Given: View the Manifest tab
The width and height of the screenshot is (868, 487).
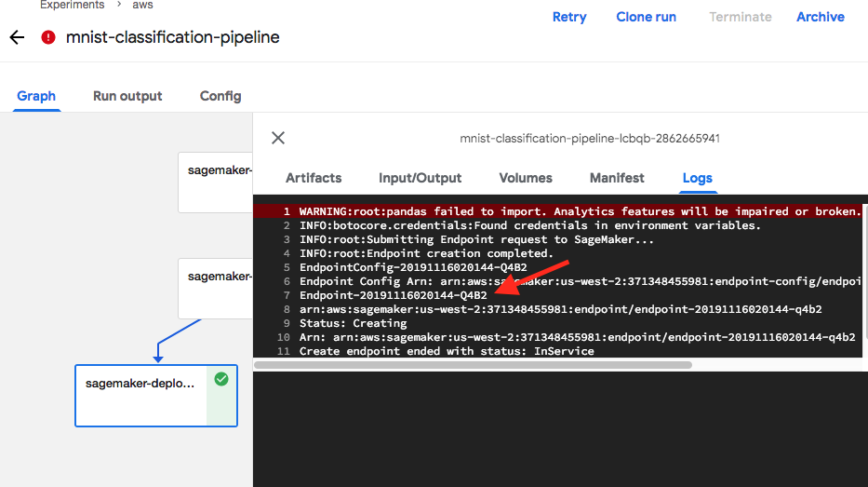Looking at the screenshot, I should [617, 178].
